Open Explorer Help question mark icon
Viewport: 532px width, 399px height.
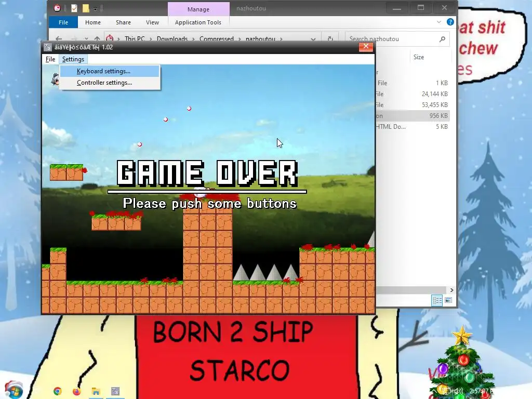[x=450, y=22]
